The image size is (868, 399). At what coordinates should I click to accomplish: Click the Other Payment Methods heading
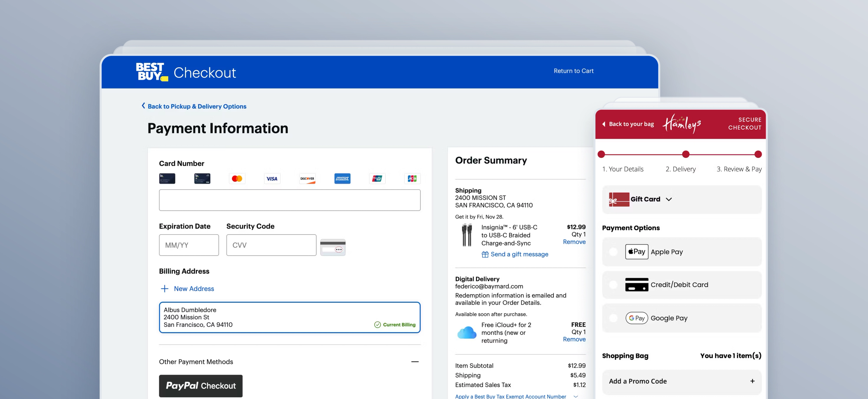click(x=196, y=361)
